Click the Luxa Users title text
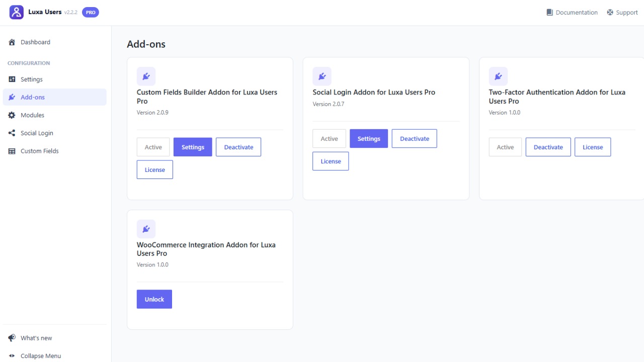644x362 pixels. [45, 12]
